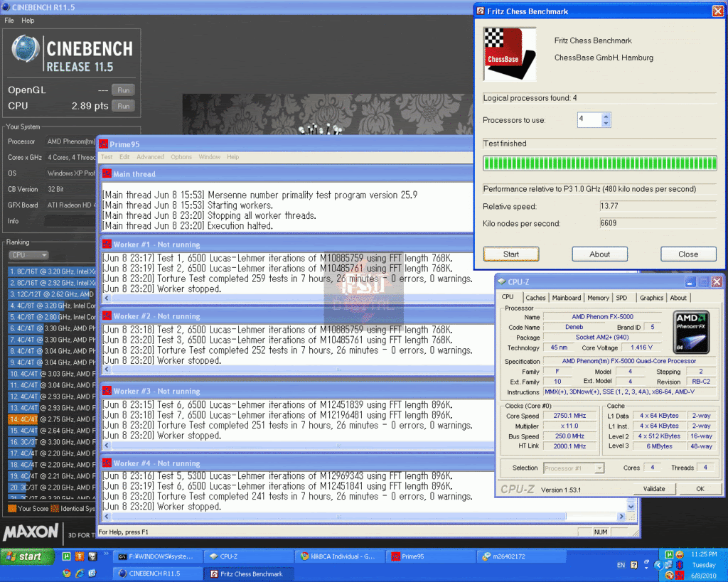
Task: Click the orange quick launch icon beside Start
Action: (x=80, y=556)
